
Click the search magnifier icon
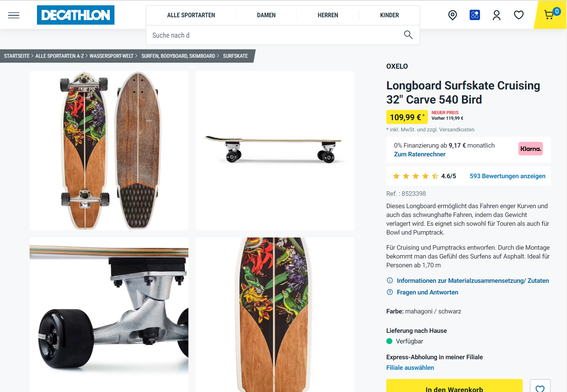tap(408, 35)
